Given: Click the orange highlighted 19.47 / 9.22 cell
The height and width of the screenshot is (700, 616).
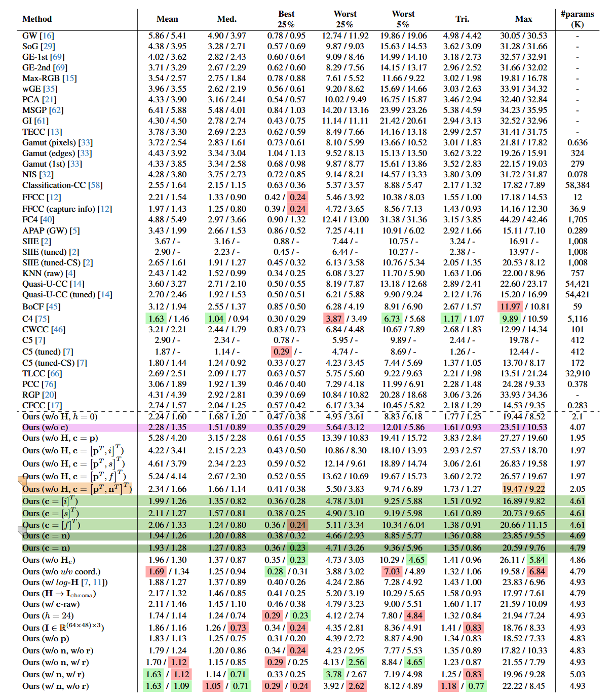Looking at the screenshot, I should tap(523, 489).
